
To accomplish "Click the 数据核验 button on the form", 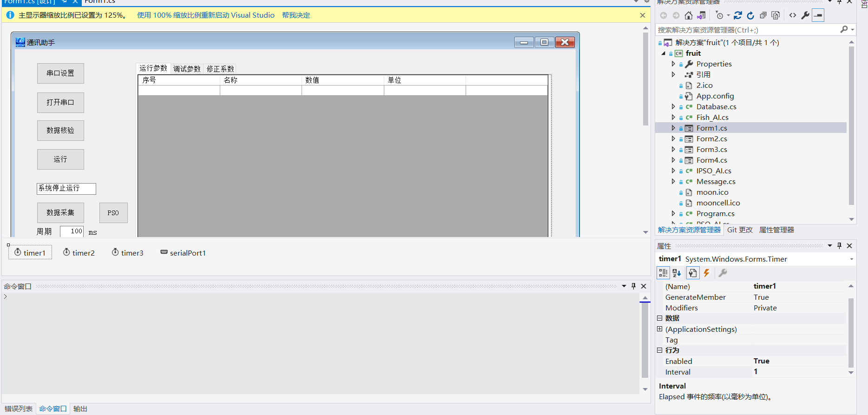I will pyautogui.click(x=60, y=131).
